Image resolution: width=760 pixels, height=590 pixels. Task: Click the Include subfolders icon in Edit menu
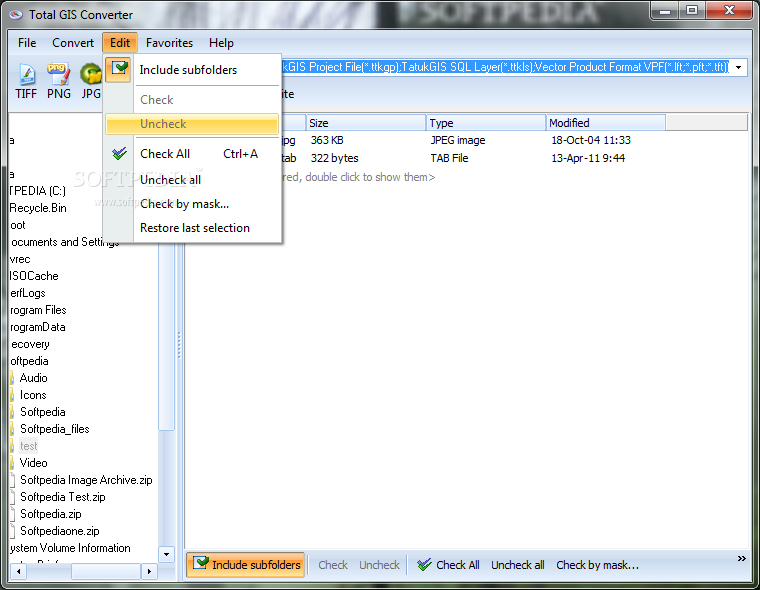[x=119, y=70]
